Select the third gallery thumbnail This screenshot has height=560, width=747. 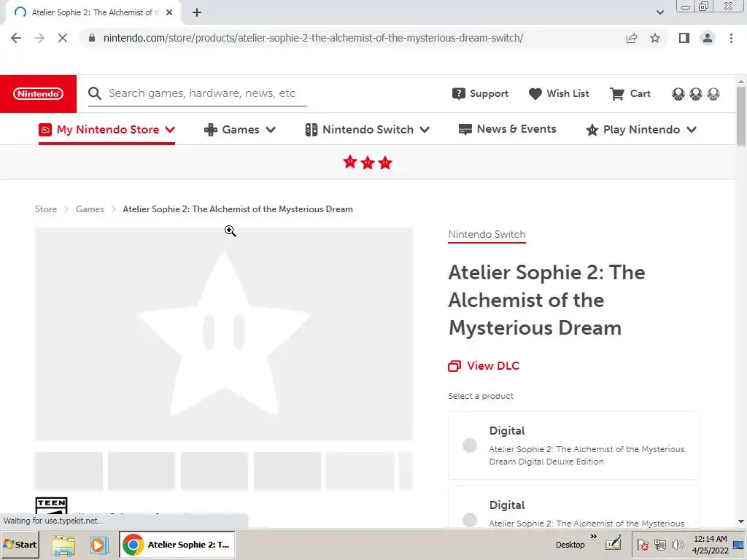(x=214, y=471)
